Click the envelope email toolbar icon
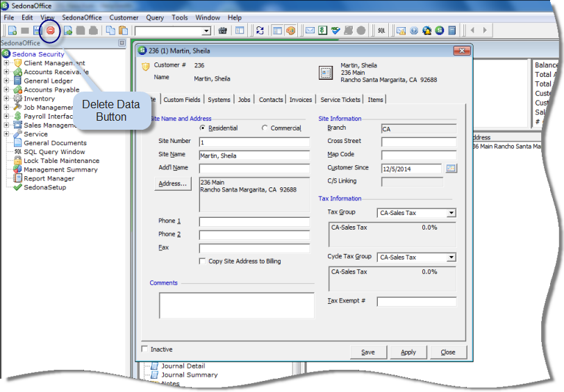Image resolution: width=564 pixels, height=392 pixels. 310,31
